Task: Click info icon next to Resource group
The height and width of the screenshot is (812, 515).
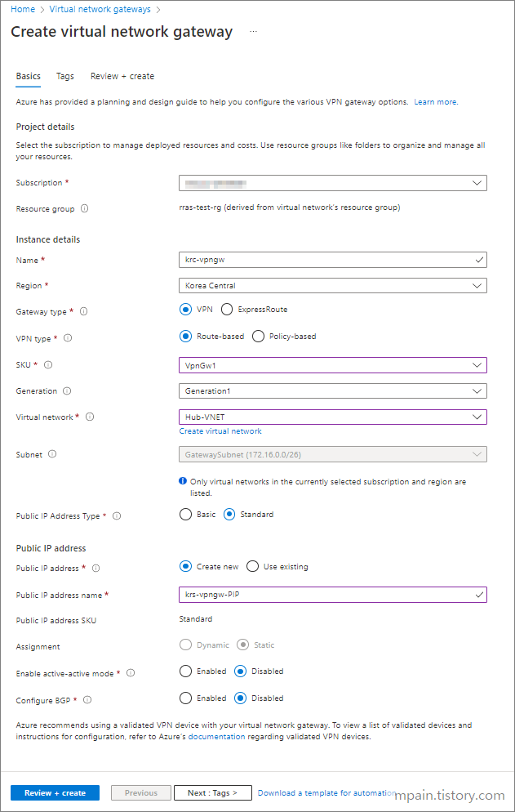Action: (84, 208)
